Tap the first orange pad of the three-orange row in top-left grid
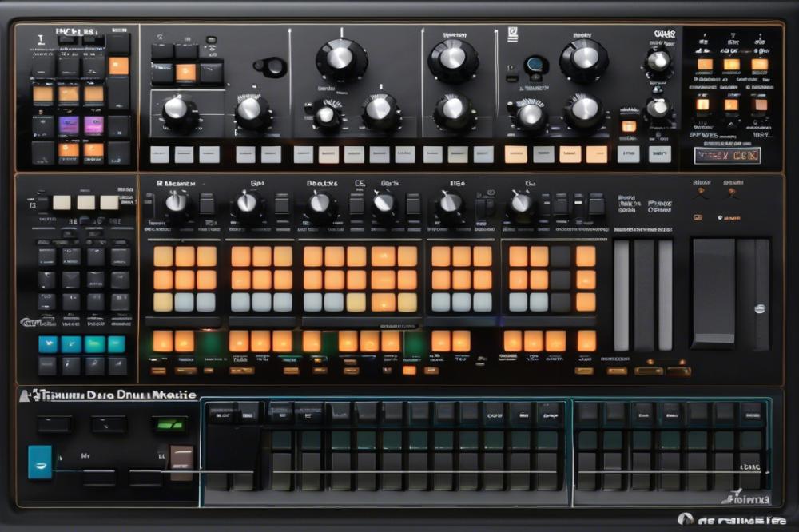 43,94
